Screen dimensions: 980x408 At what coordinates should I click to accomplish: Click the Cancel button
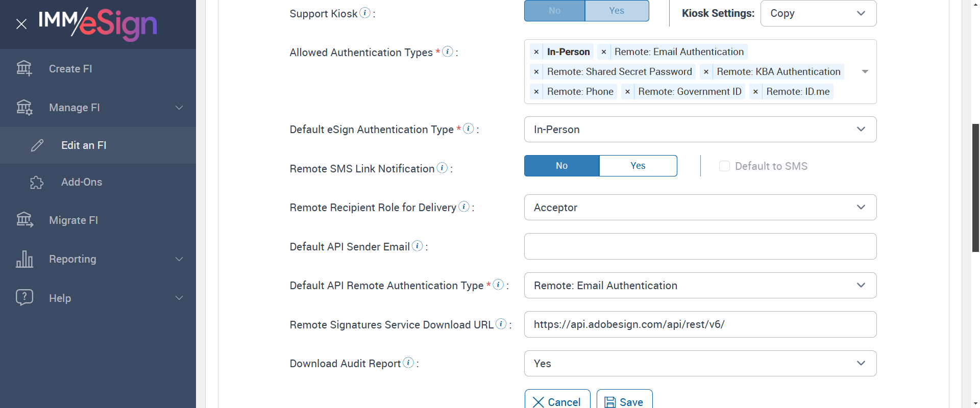tap(557, 402)
